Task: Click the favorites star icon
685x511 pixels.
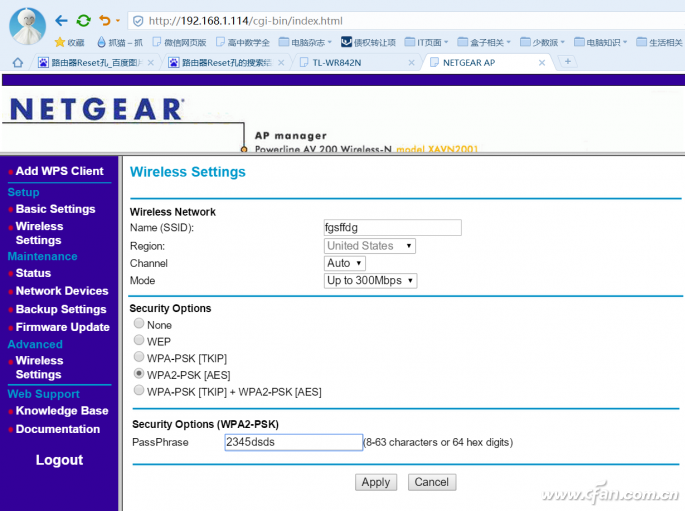Action: click(x=60, y=42)
